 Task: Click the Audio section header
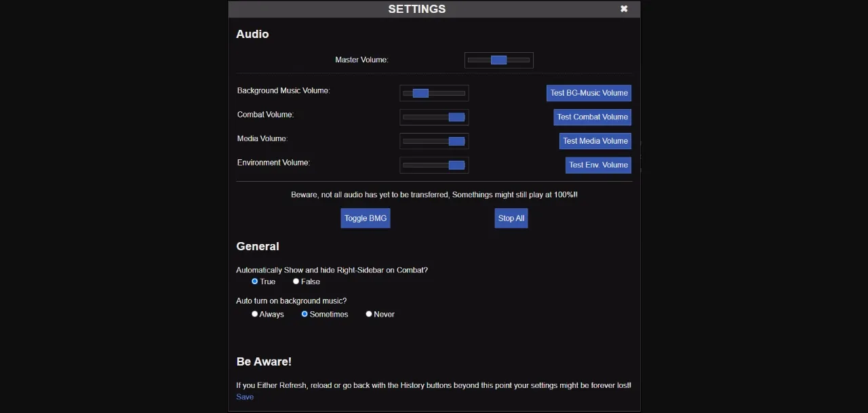point(252,34)
